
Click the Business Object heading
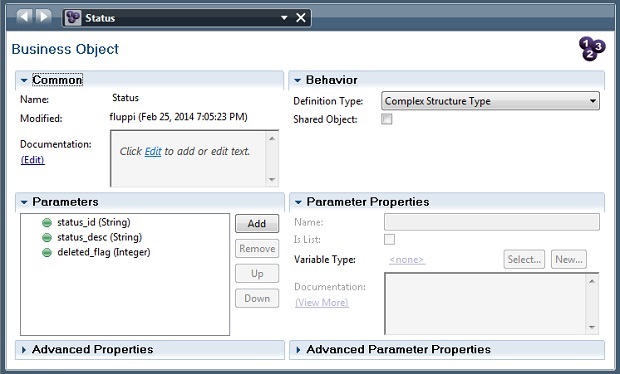[65, 49]
